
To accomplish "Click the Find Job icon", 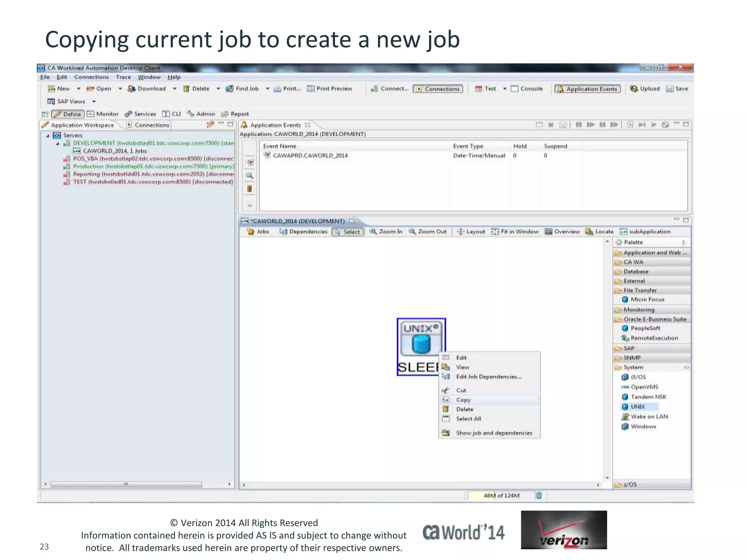I will point(230,89).
